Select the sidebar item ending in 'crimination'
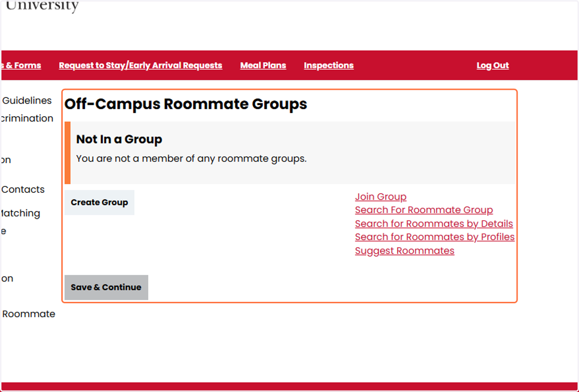The height and width of the screenshot is (392, 579). pos(28,118)
